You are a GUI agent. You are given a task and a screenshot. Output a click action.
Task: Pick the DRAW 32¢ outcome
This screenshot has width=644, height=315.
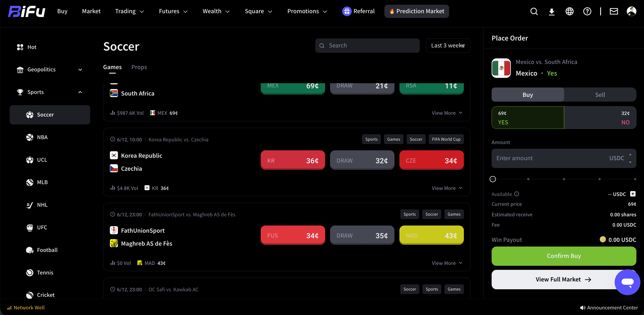362,160
